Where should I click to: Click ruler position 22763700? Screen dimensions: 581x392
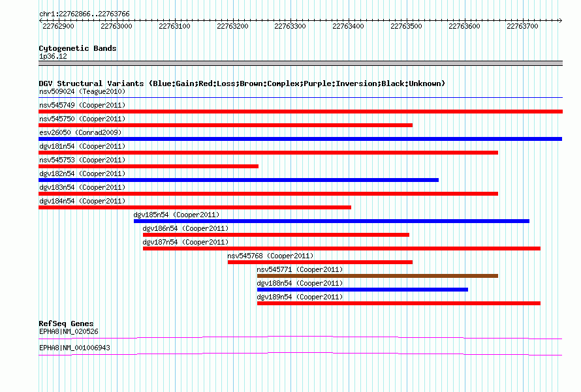(522, 26)
